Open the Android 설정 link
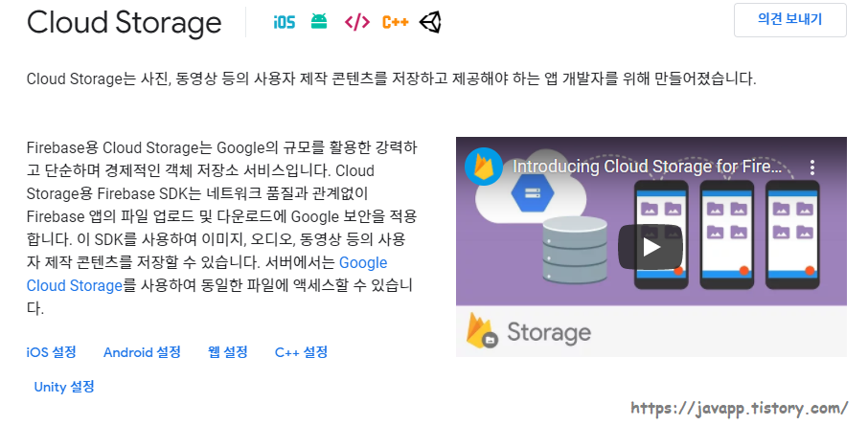 [142, 352]
